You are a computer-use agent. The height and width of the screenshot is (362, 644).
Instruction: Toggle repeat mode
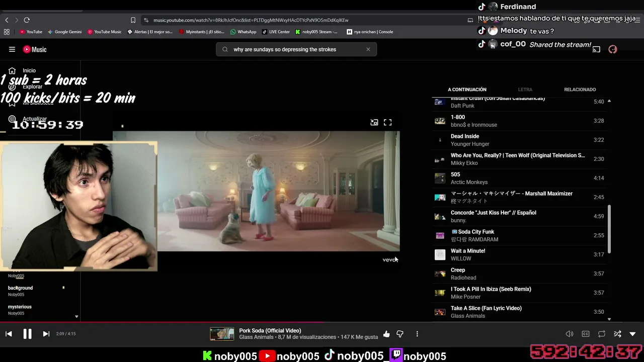coord(602,334)
